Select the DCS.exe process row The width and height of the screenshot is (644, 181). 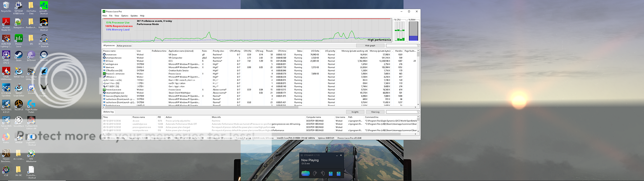click(x=110, y=61)
